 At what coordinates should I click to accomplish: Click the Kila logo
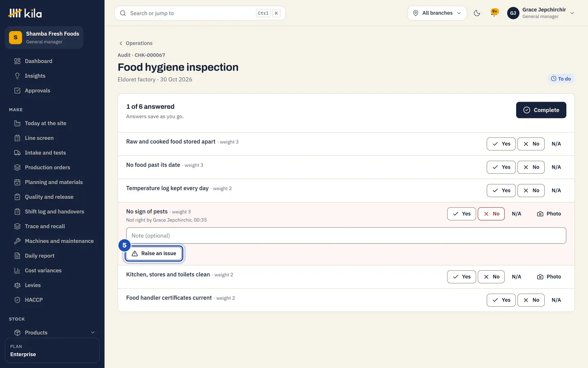pyautogui.click(x=25, y=13)
